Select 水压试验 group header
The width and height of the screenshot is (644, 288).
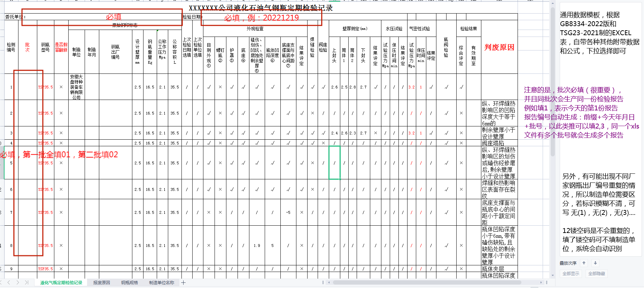coord(394,29)
